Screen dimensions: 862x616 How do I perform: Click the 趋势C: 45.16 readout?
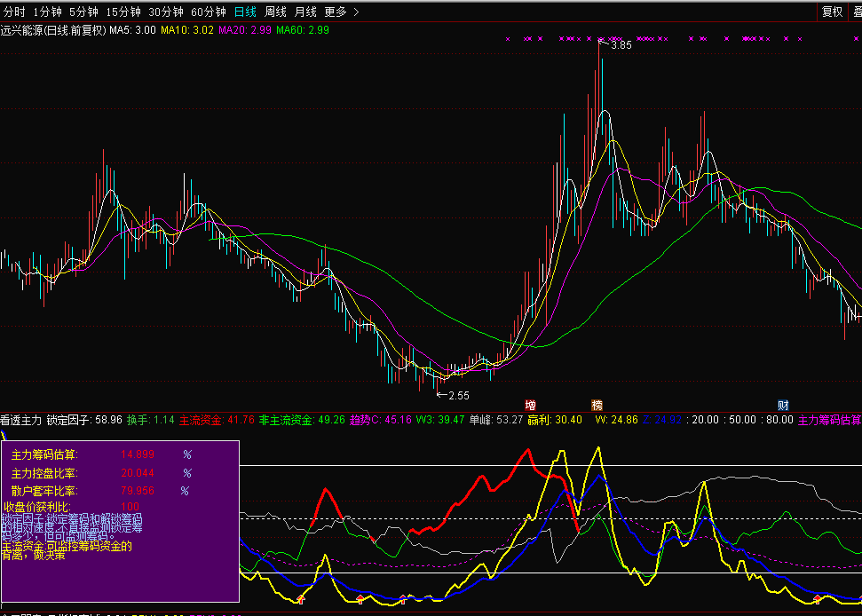click(381, 421)
